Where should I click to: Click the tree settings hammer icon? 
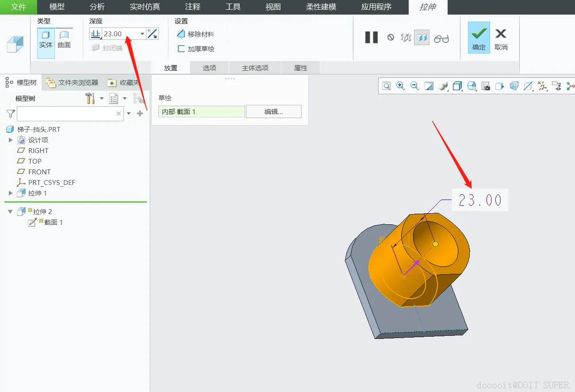(90, 98)
